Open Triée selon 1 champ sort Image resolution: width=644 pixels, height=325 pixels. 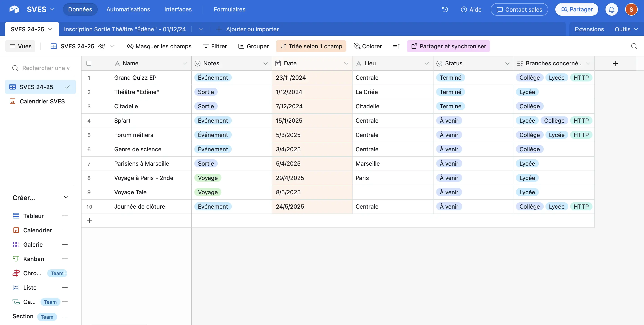pyautogui.click(x=311, y=46)
